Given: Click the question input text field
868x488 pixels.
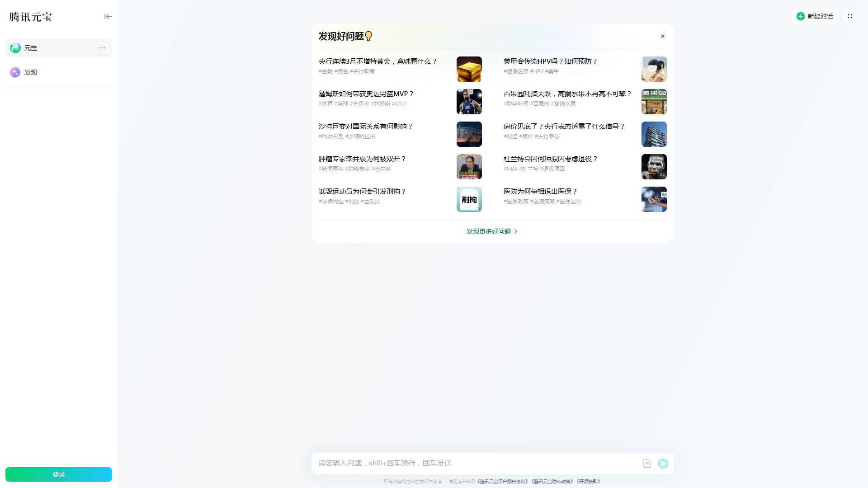Looking at the screenshot, I should (475, 463).
